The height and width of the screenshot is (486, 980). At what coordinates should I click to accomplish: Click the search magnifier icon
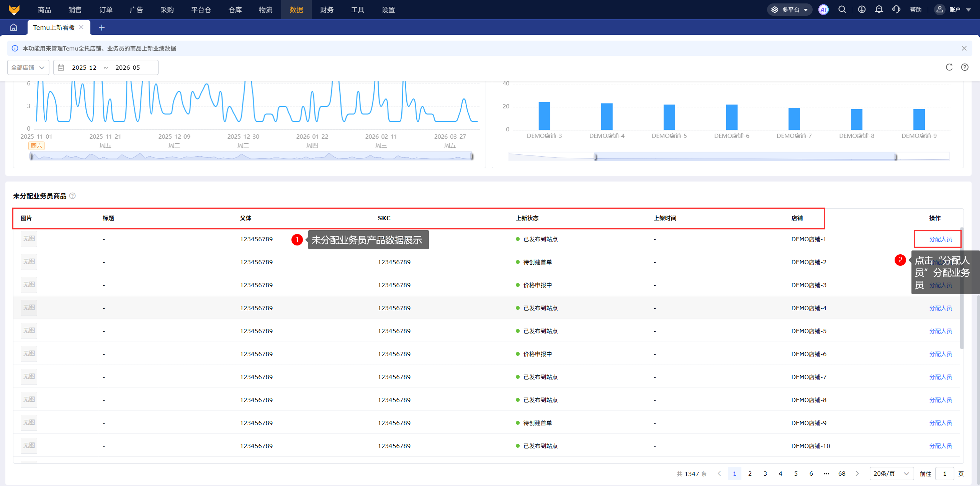coord(842,10)
